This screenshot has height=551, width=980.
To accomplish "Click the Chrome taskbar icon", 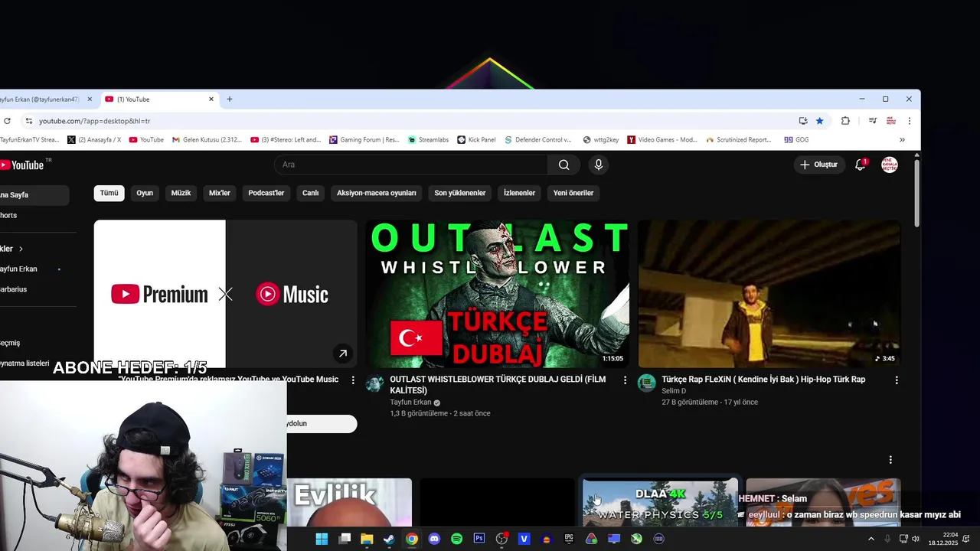I will 412,539.
